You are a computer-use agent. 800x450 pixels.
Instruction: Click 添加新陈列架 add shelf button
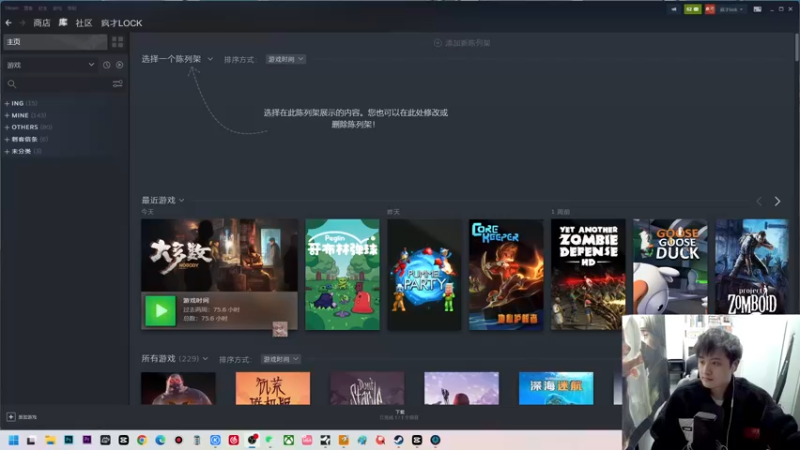462,43
